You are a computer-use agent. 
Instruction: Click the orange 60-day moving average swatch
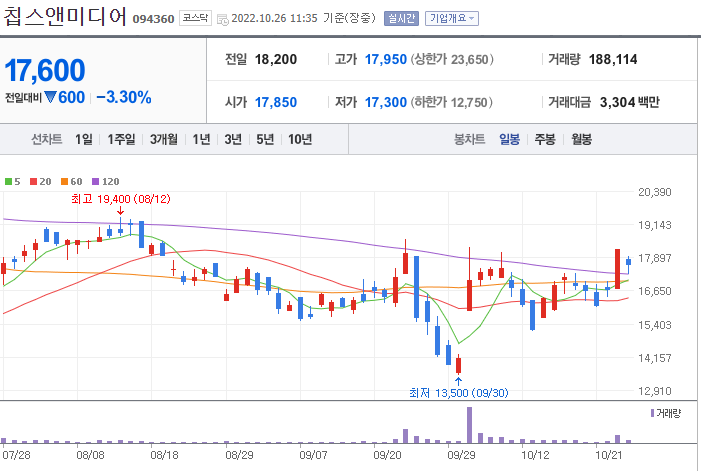64,181
